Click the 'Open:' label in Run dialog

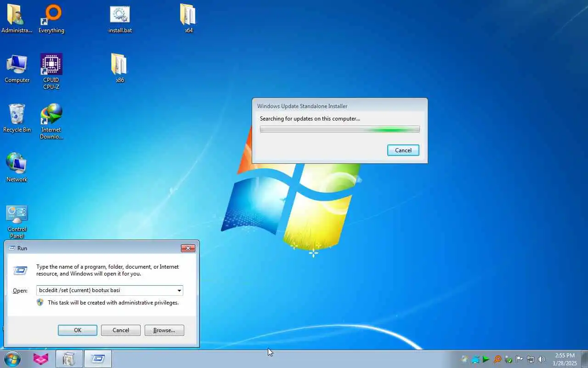(x=20, y=291)
